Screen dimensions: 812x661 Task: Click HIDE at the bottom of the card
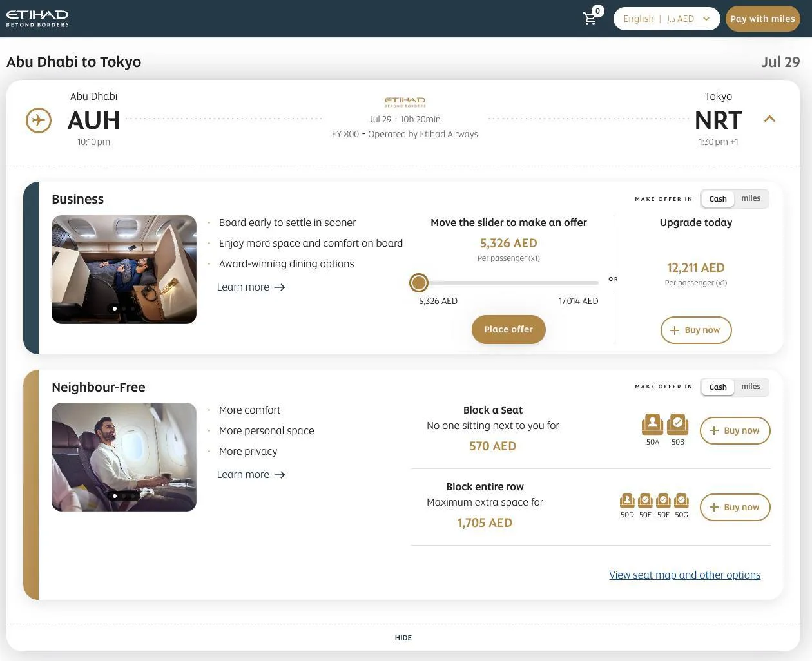tap(403, 638)
